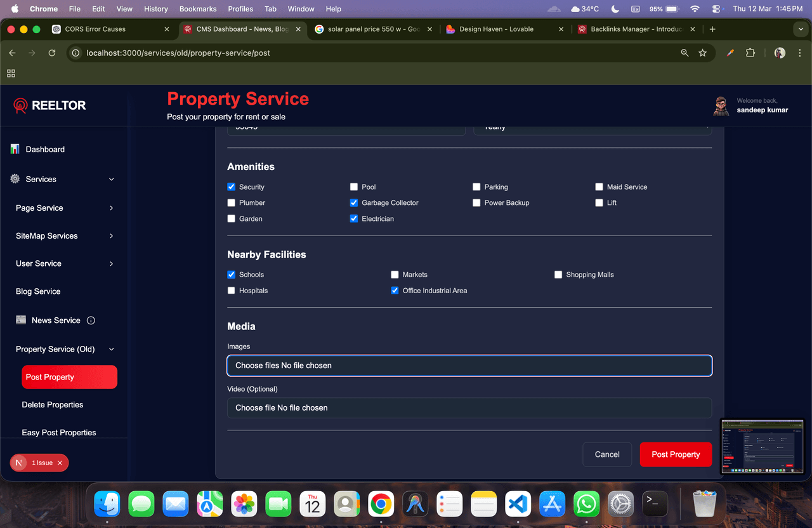The height and width of the screenshot is (528, 812).
Task: Bookmark this page with the star icon
Action: coord(702,53)
